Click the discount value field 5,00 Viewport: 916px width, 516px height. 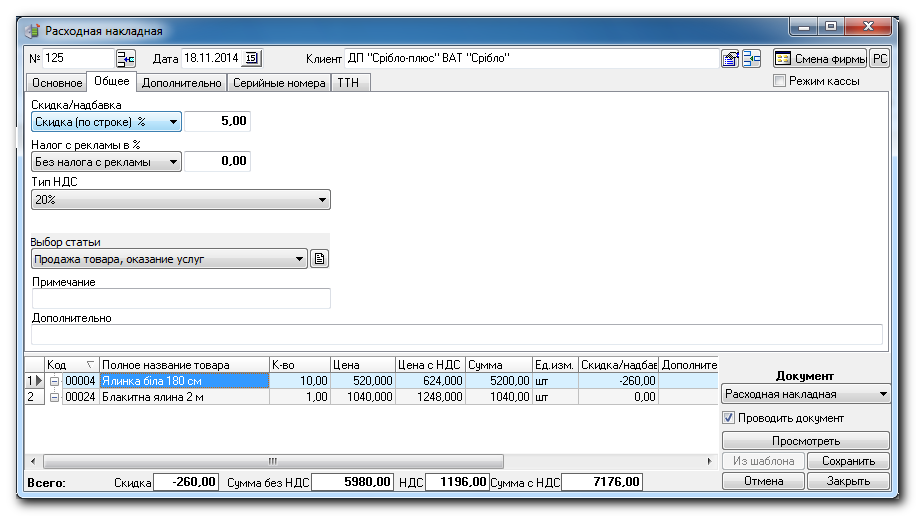pyautogui.click(x=217, y=122)
